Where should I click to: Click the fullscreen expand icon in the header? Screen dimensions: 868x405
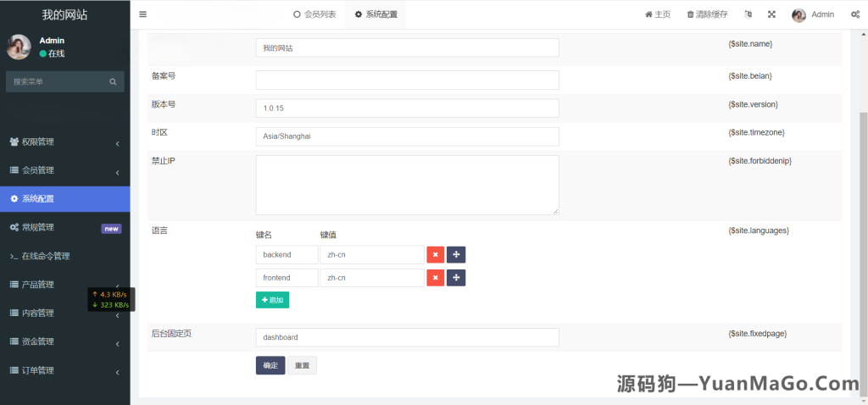coord(771,14)
